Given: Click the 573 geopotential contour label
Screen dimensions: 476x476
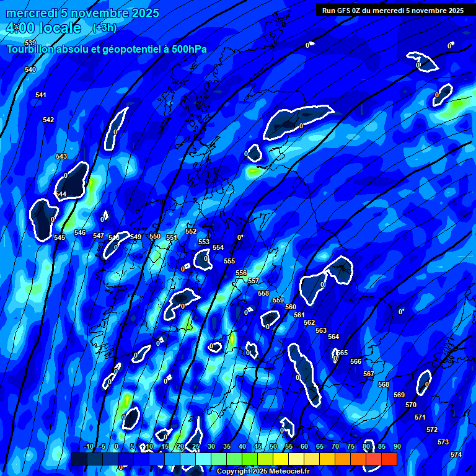Looking at the screenshot, I should pos(443,443).
